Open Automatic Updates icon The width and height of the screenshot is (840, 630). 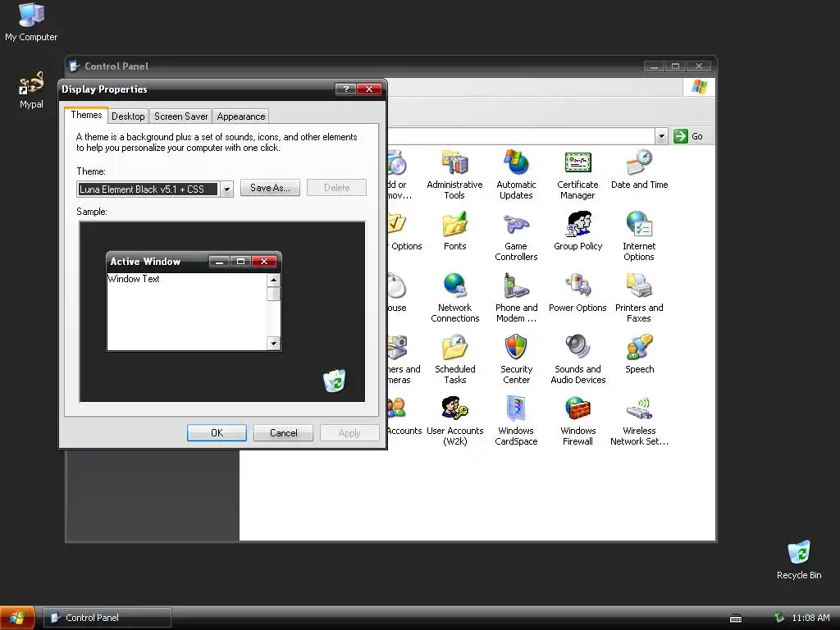tap(516, 175)
